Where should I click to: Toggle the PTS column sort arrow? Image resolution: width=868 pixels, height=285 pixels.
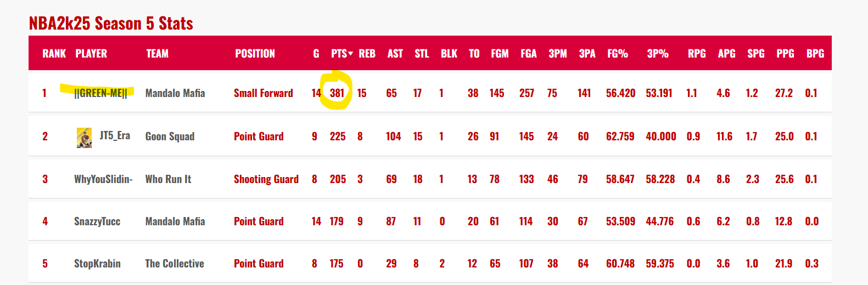coord(351,54)
